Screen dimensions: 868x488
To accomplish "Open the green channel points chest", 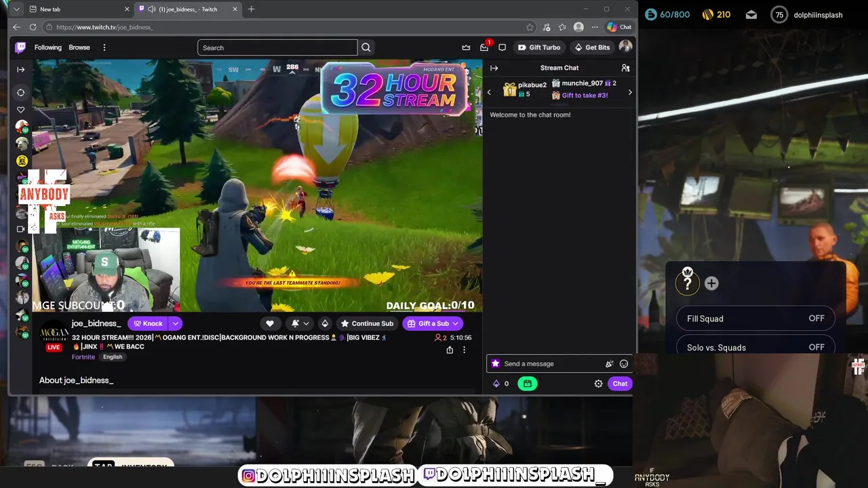I will point(527,384).
